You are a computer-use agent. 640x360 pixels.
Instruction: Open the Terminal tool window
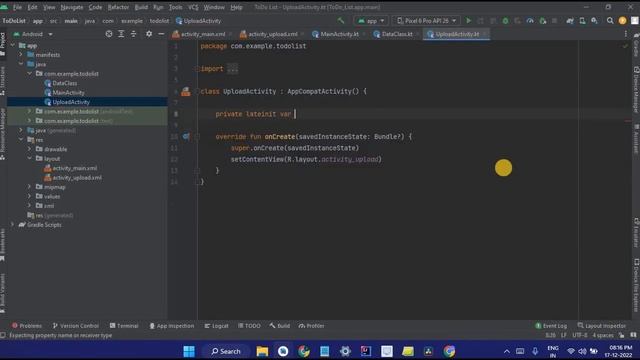point(124,326)
